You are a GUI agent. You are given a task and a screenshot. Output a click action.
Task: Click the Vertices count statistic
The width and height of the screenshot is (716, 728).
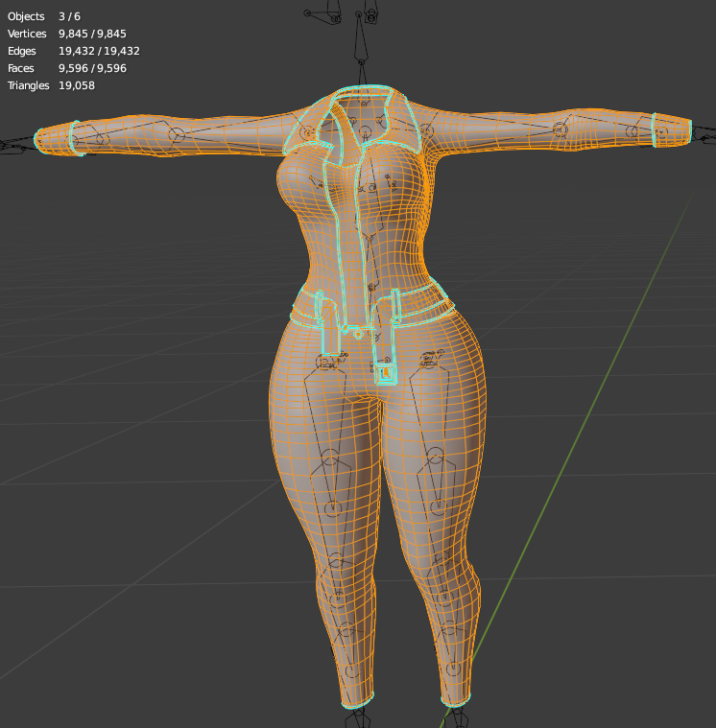(x=92, y=34)
